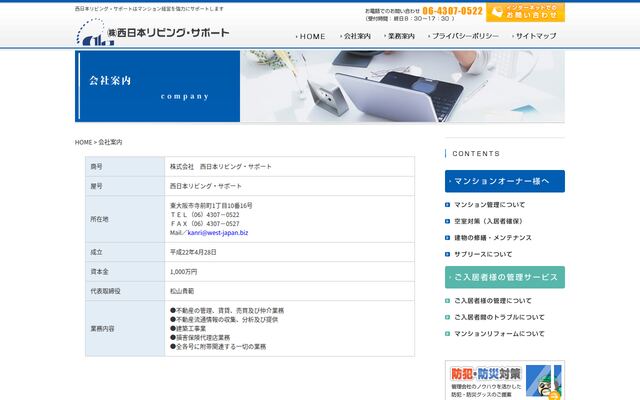Open サイトマップ in the top navigation
Image resolution: width=640 pixels, height=400 pixels.
click(534, 36)
